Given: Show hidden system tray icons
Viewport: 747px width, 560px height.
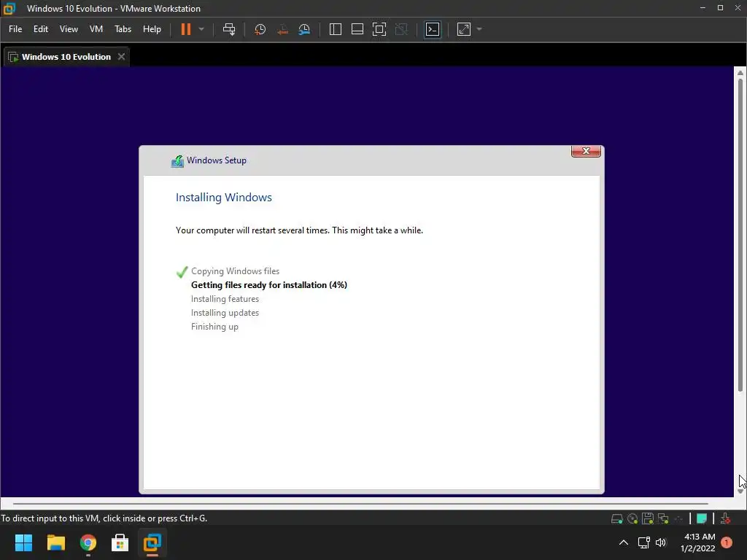Looking at the screenshot, I should (623, 542).
